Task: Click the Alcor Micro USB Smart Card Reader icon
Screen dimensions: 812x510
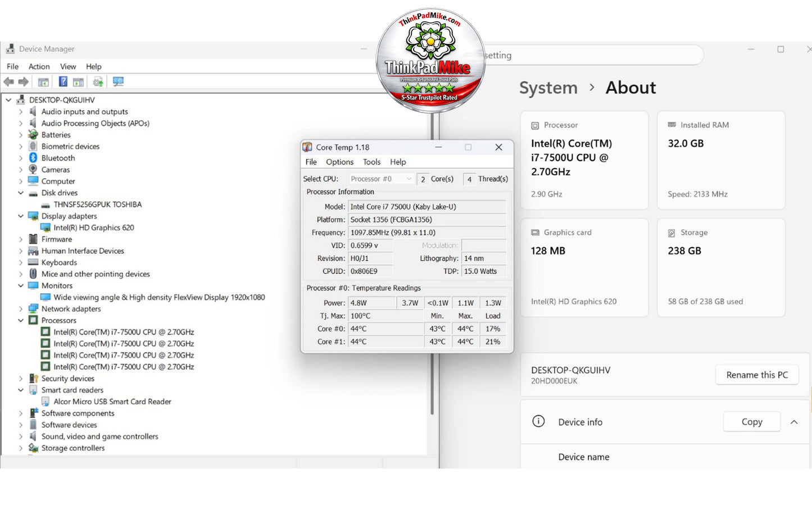Action: (x=46, y=402)
